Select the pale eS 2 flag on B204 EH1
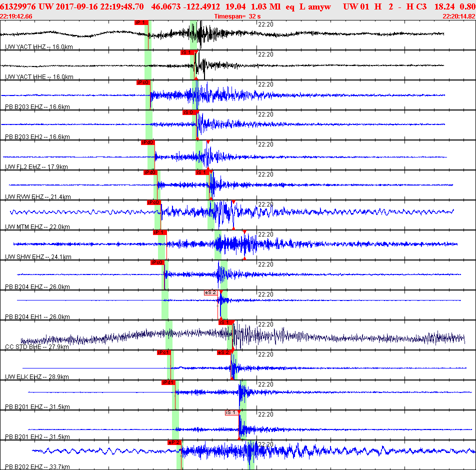Viewport: 476px width, 470px height. [x=211, y=292]
